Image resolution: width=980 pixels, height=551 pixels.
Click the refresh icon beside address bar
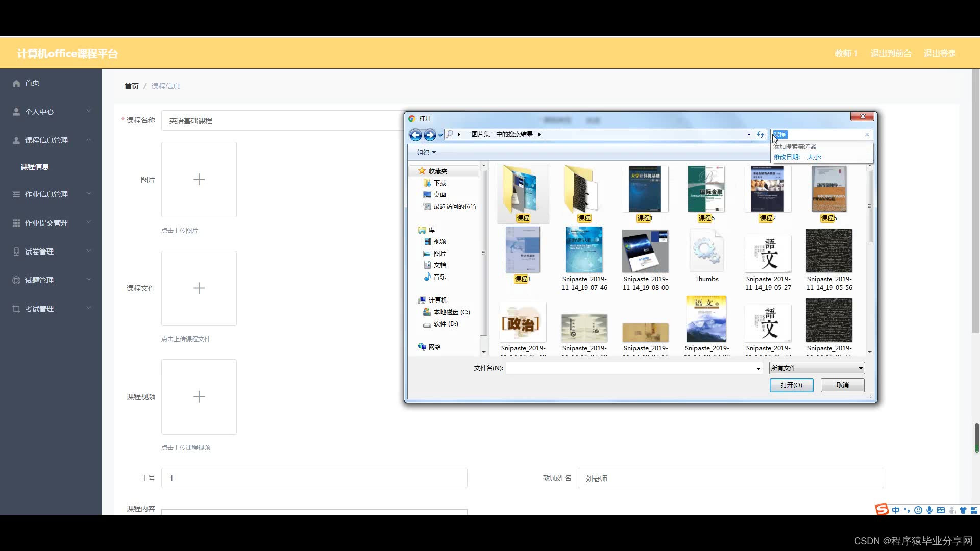click(761, 135)
